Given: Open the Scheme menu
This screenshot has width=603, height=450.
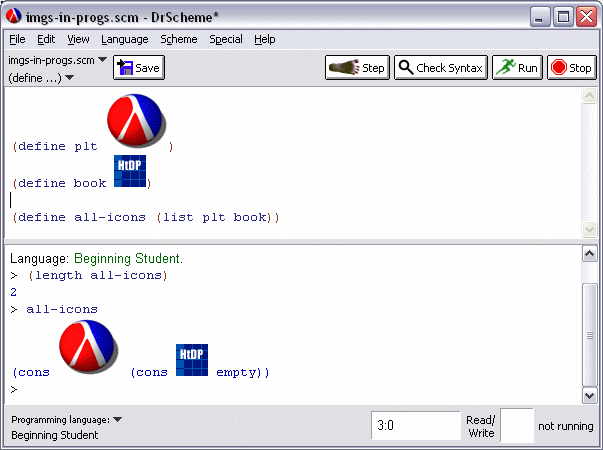Looking at the screenshot, I should (179, 39).
